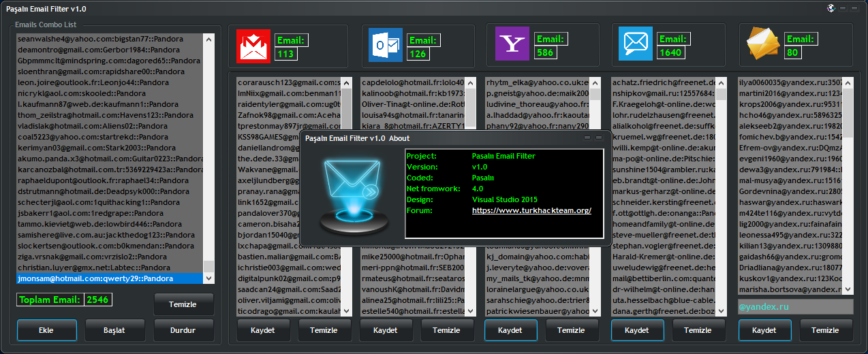868x354 pixels.
Task: Click the Gmail count value 113
Action: pos(286,53)
